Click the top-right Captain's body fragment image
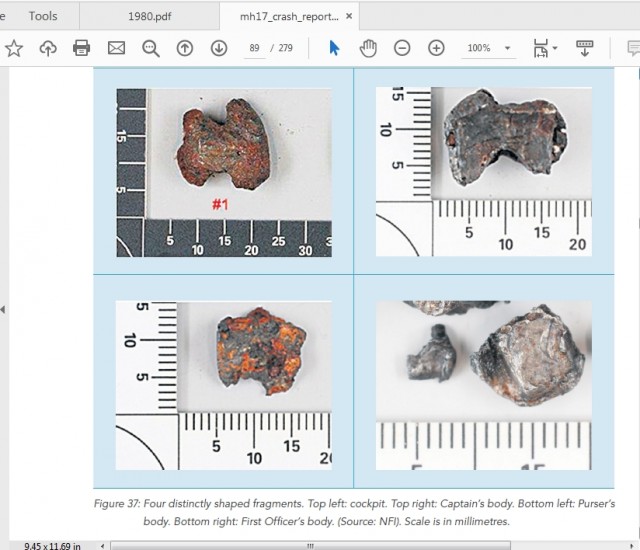Screen dimensions: 640x550 click(484, 171)
